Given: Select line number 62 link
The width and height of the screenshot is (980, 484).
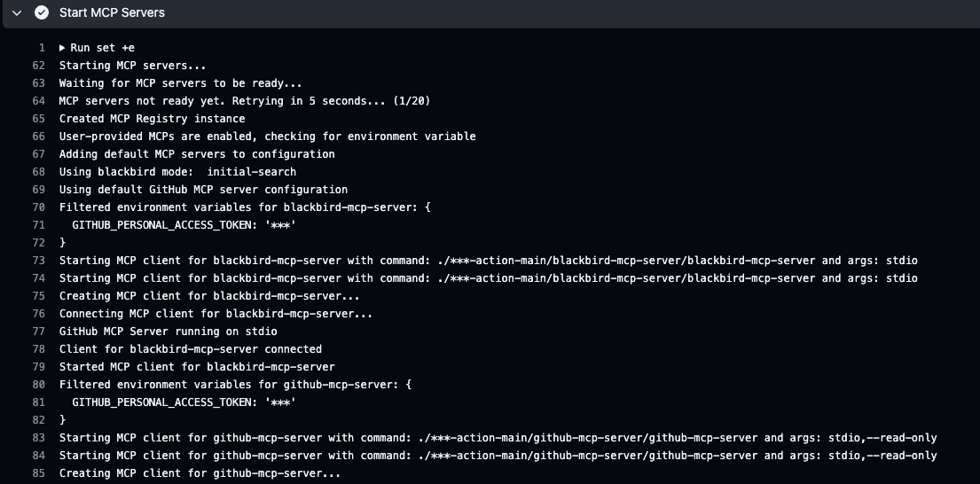Looking at the screenshot, I should [x=38, y=66].
